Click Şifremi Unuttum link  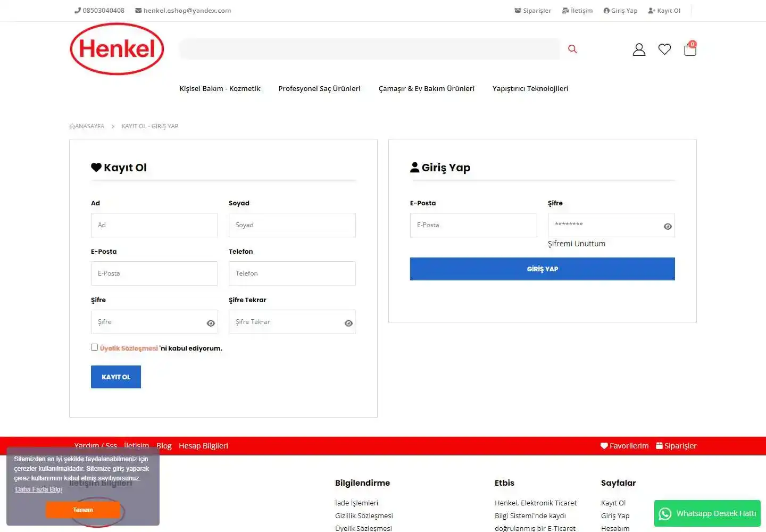tap(577, 244)
